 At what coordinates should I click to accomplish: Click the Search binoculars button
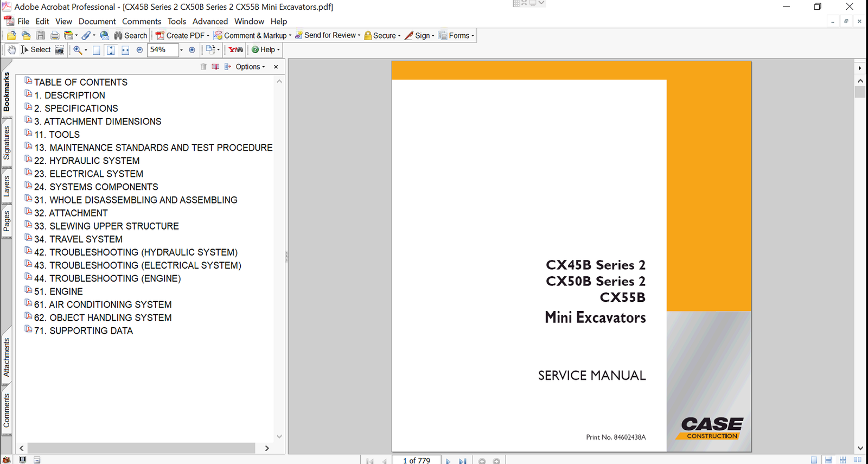pyautogui.click(x=130, y=36)
